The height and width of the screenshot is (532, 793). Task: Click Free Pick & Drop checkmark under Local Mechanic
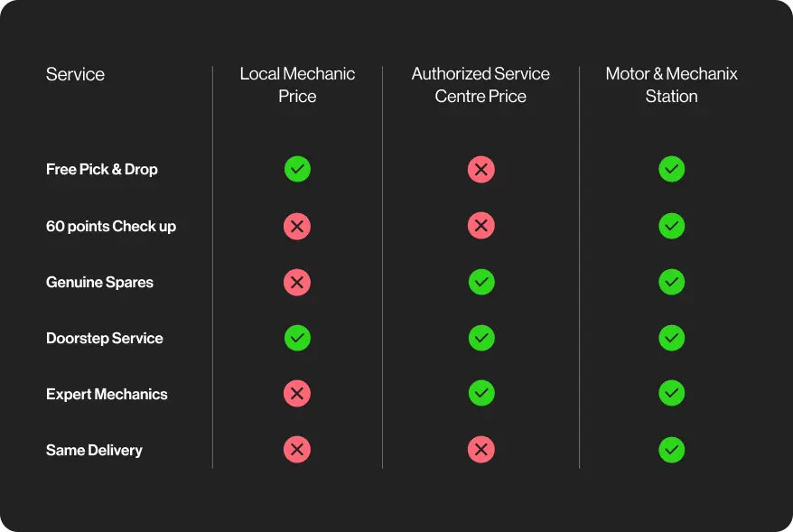pos(297,169)
